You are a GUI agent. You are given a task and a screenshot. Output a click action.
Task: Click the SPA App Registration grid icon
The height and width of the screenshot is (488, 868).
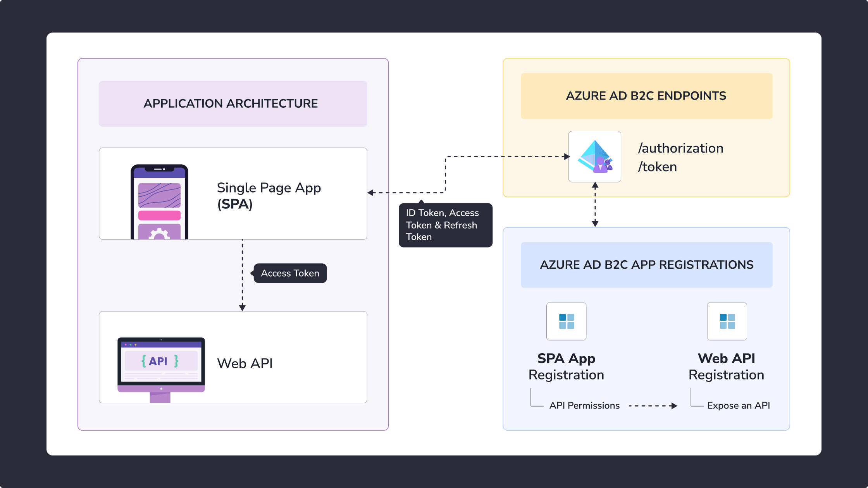click(567, 321)
